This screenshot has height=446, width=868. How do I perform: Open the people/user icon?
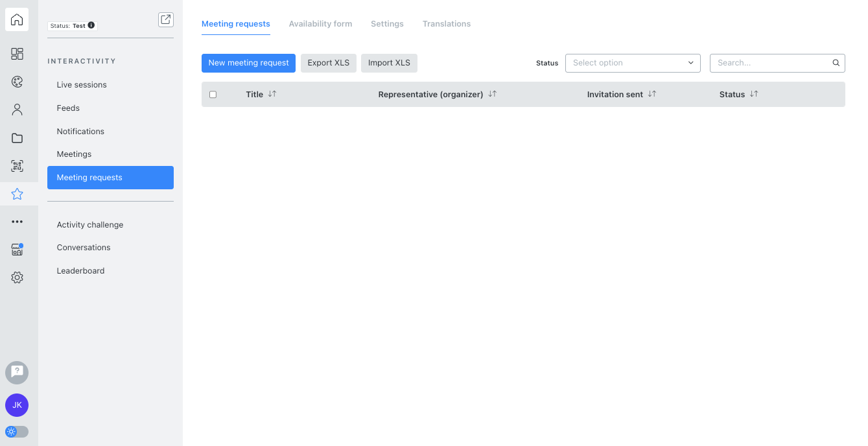coord(17,110)
